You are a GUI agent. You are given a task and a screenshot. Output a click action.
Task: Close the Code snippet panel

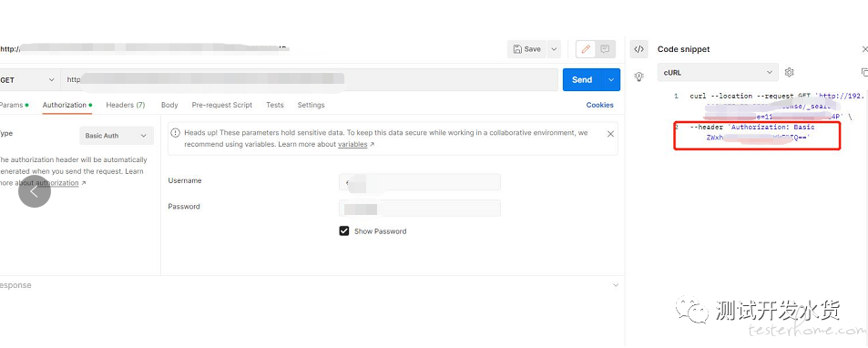coord(864,49)
